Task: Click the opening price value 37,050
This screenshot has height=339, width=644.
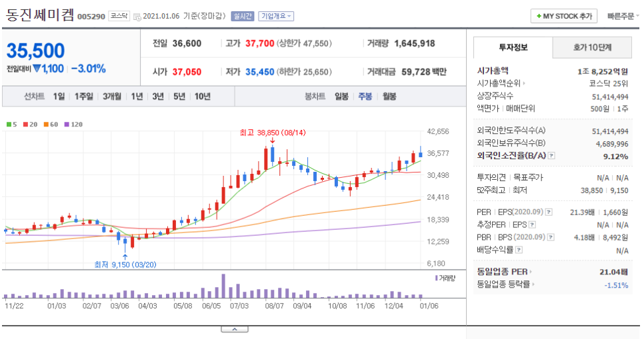Action: pos(187,72)
